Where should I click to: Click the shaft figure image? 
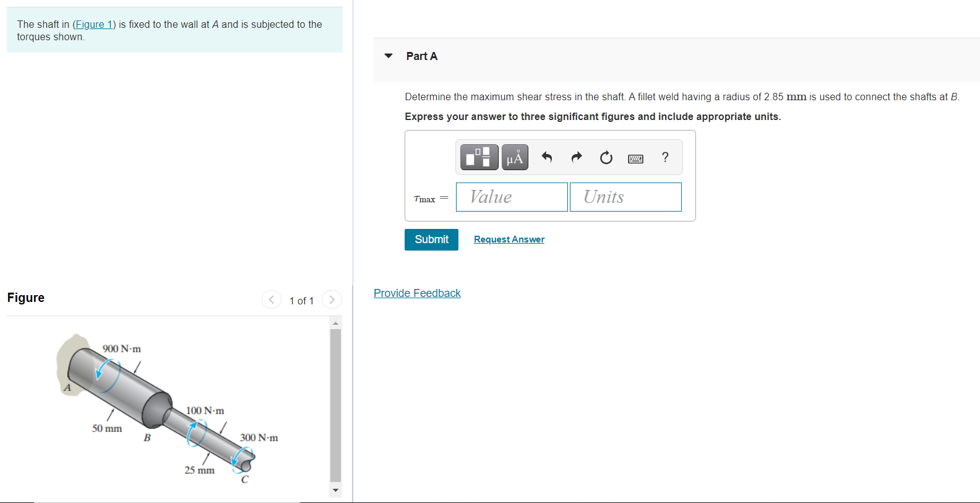tap(167, 408)
